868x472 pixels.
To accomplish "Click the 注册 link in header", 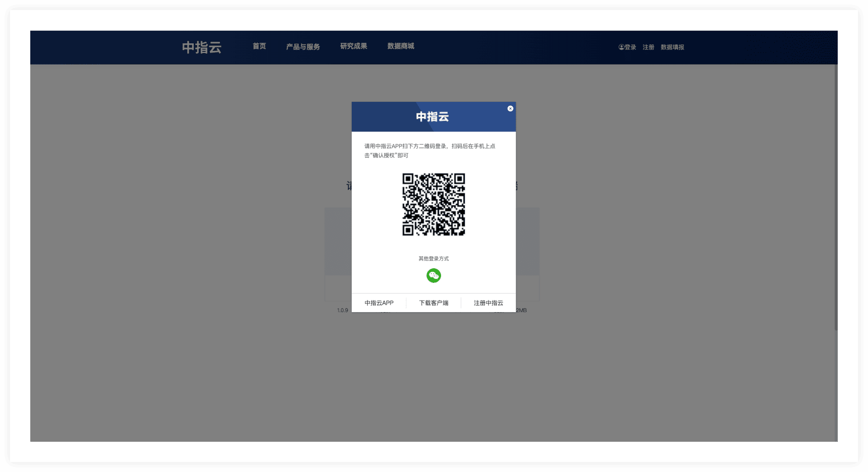I will click(x=648, y=47).
